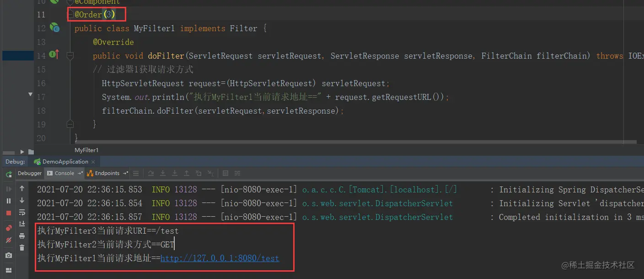Click the folder icon at editor bottom-left
Image resolution: width=644 pixels, height=279 pixels.
[x=31, y=152]
